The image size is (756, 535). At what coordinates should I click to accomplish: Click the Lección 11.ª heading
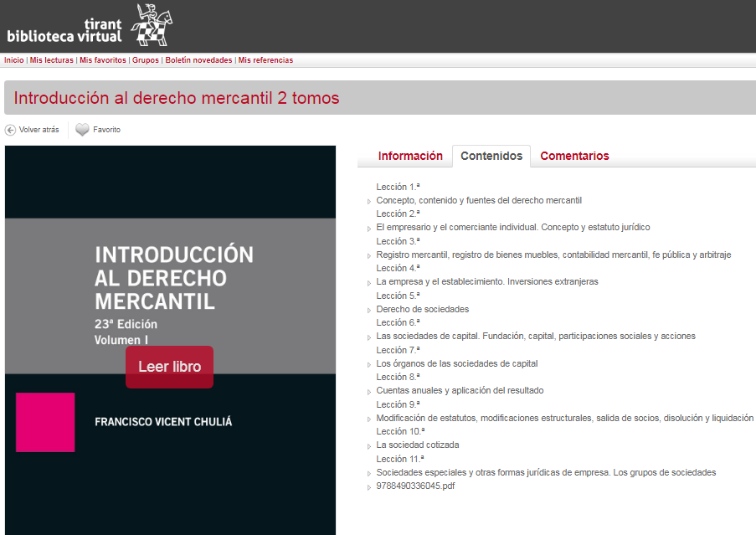400,460
